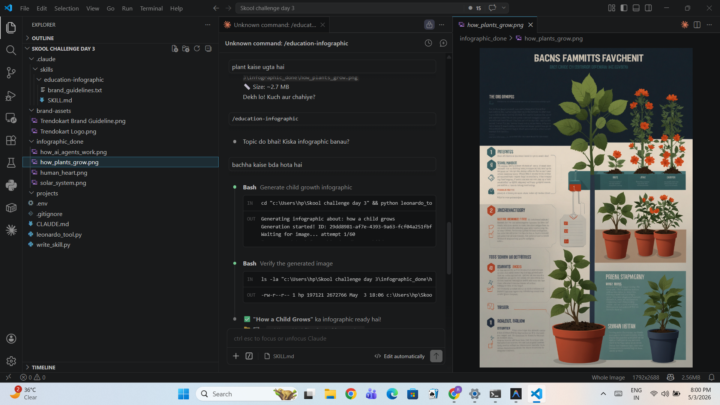Open the File menu
The height and width of the screenshot is (405, 720).
(24, 8)
